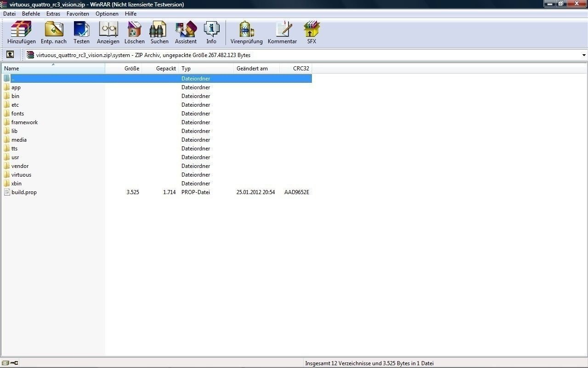This screenshot has width=588, height=368.
Task: Launch the Assistent wizard icon
Action: [186, 29]
